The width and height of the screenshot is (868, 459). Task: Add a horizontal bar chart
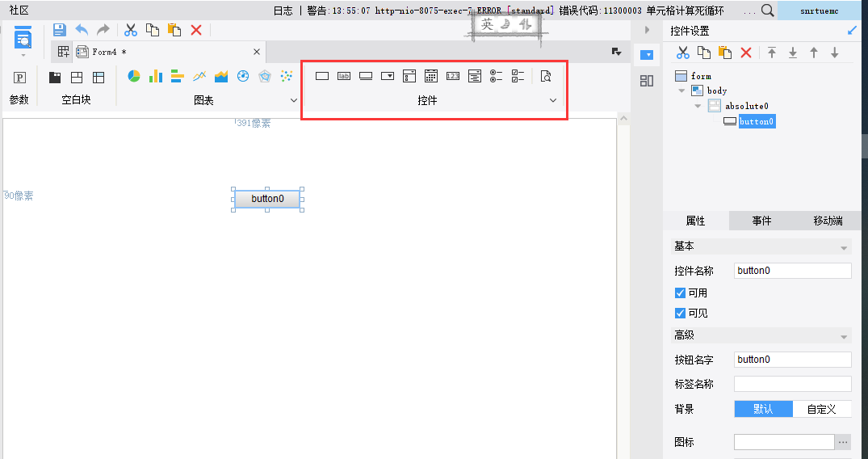tap(177, 76)
